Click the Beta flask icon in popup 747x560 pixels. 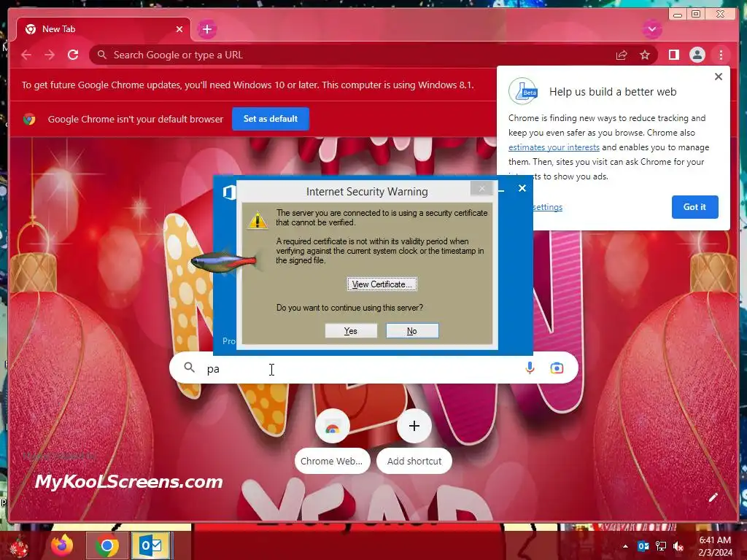point(523,91)
